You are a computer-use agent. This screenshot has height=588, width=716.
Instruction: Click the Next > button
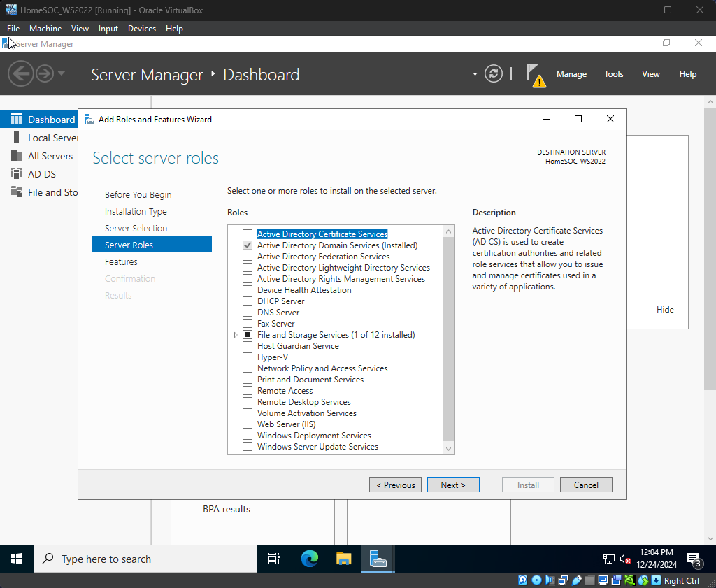[453, 485]
